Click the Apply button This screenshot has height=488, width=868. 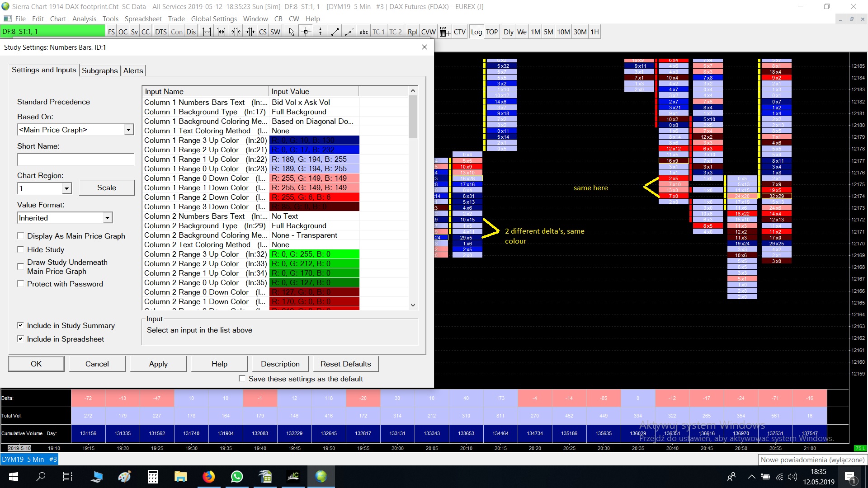tap(158, 364)
